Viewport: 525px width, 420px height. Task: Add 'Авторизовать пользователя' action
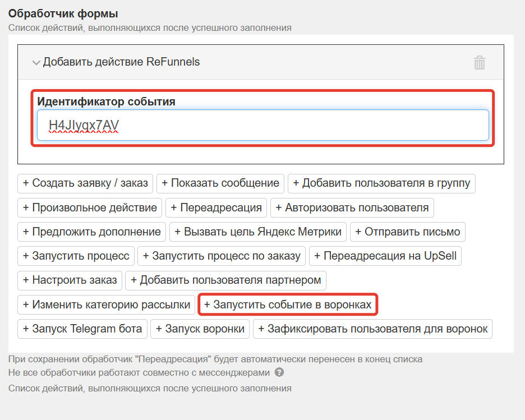(x=352, y=208)
